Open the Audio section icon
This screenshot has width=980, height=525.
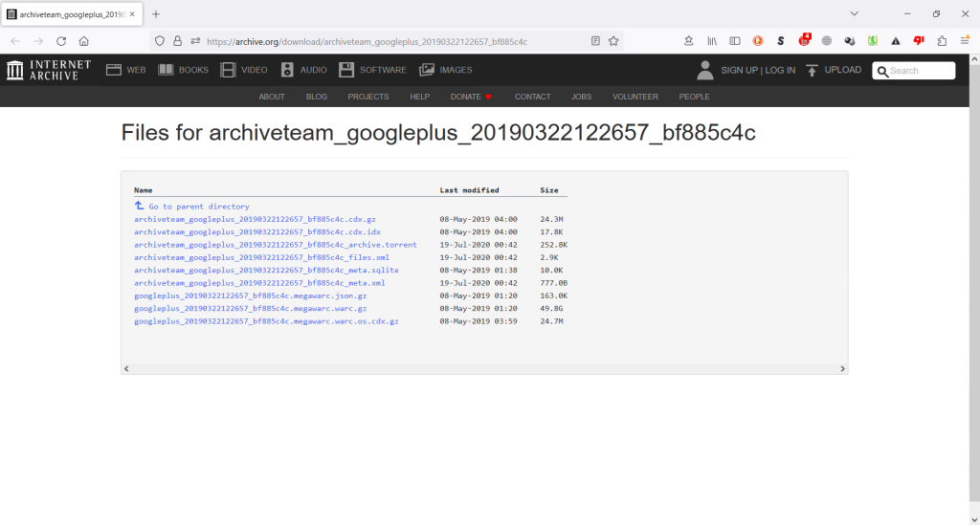click(287, 70)
